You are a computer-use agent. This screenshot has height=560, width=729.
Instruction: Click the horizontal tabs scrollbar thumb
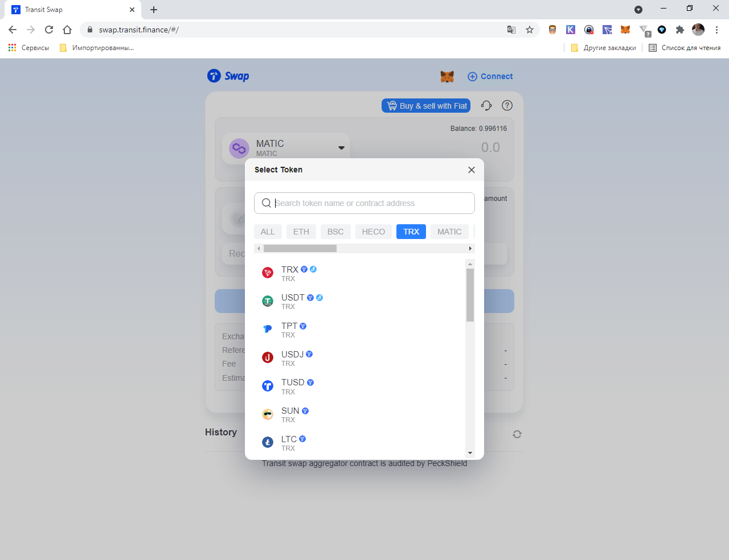pos(300,249)
